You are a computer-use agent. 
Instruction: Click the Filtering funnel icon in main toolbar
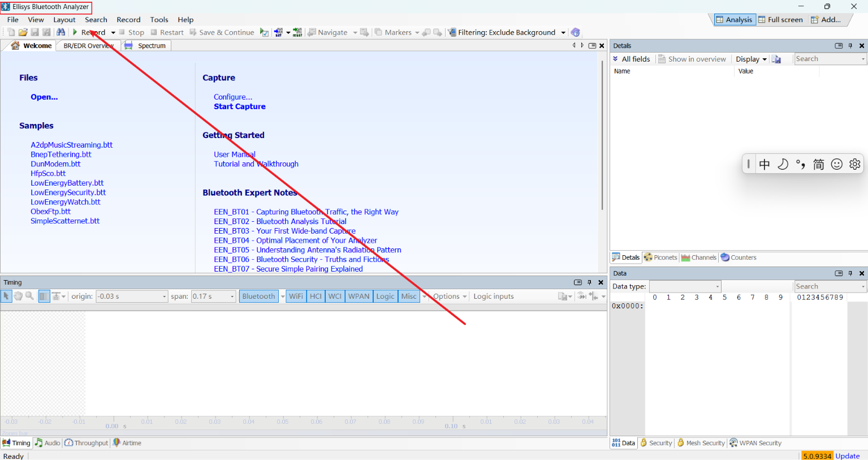click(452, 32)
